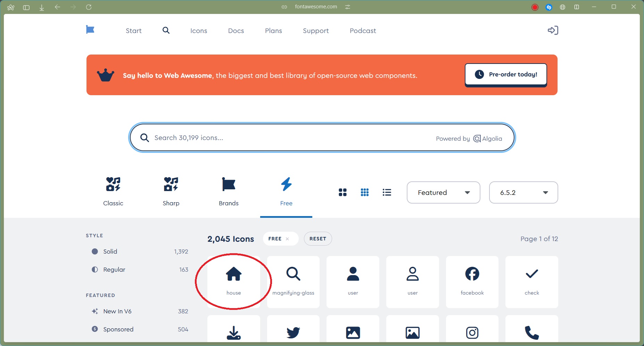644x346 pixels.
Task: Open the facebook icon card
Action: click(472, 282)
